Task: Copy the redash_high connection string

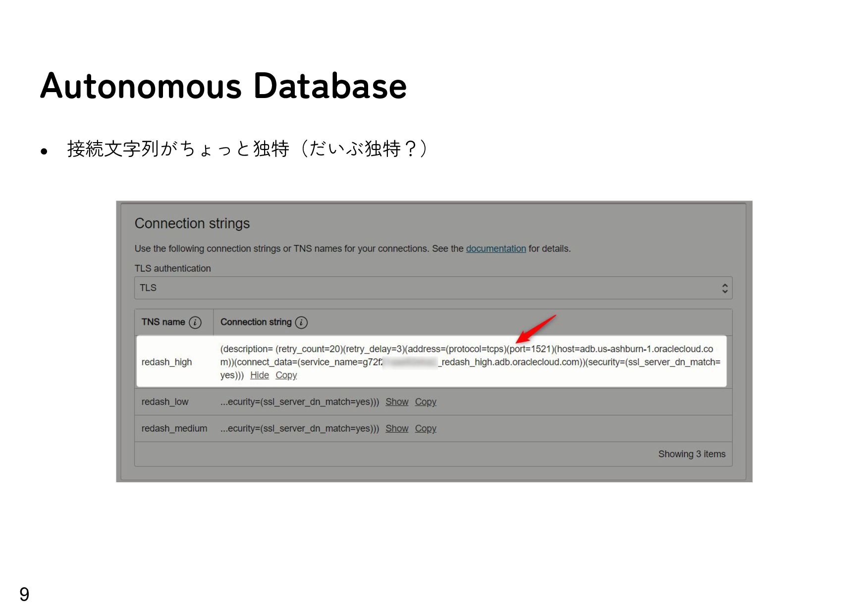Action: coord(286,375)
